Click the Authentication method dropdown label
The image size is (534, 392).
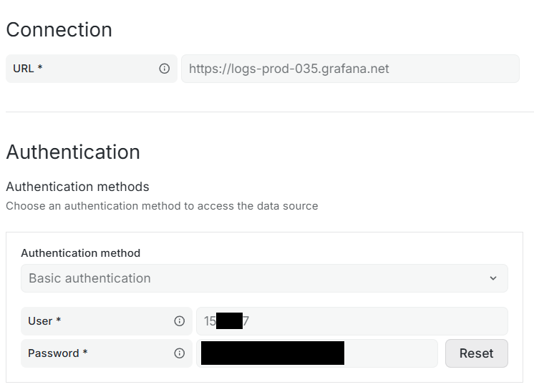click(x=80, y=253)
